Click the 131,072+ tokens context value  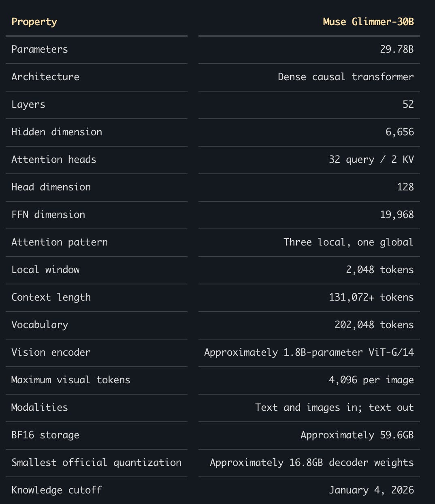(371, 297)
